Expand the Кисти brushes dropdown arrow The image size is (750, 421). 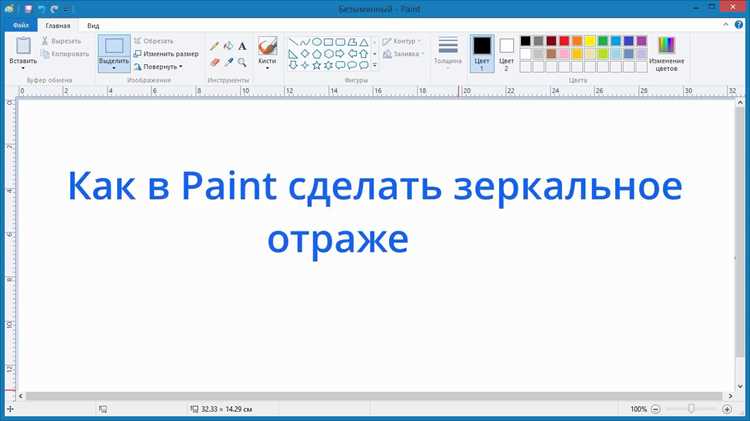[267, 68]
